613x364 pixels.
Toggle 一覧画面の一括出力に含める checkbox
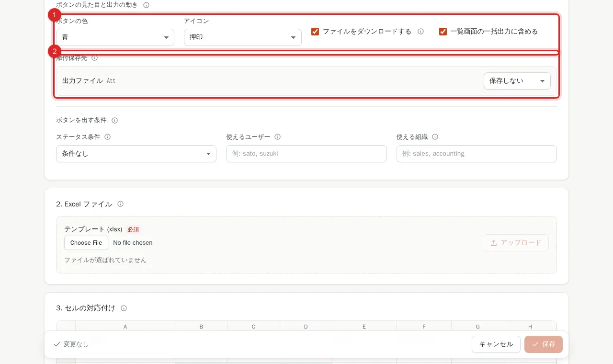pos(443,32)
